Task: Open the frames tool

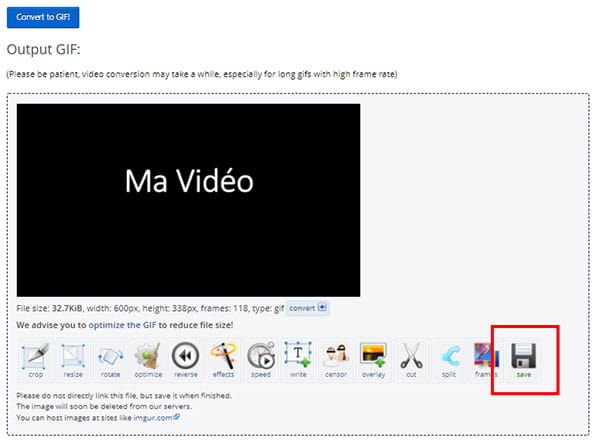Action: [486, 360]
